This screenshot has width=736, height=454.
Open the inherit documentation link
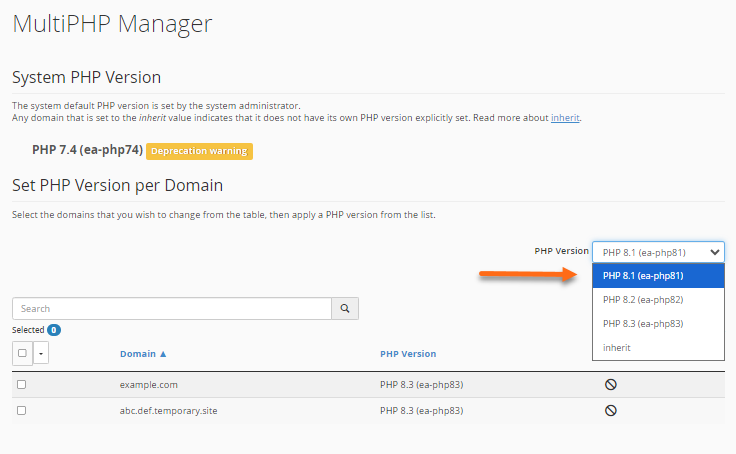pyautogui.click(x=565, y=118)
